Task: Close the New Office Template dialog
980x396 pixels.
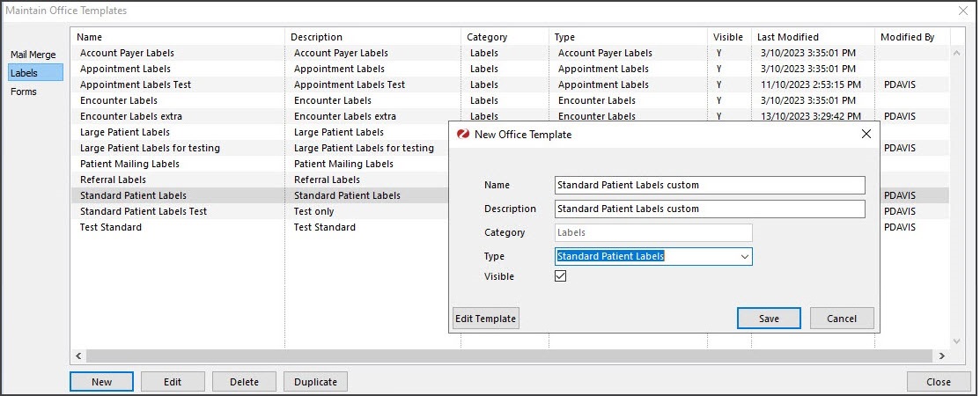Action: pos(866,135)
